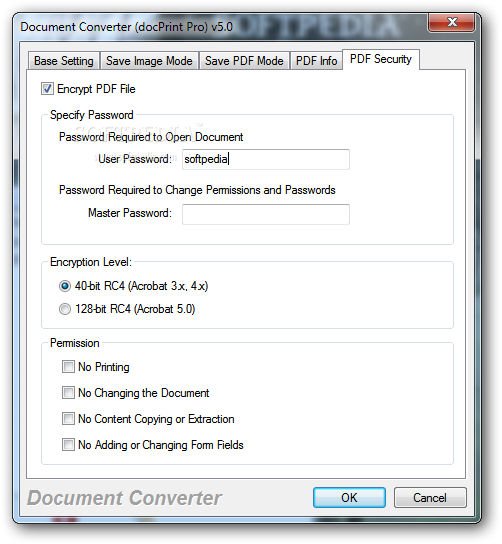Click the 'Password Required to Open Document' text
The height and width of the screenshot is (544, 502).
pyautogui.click(x=151, y=137)
